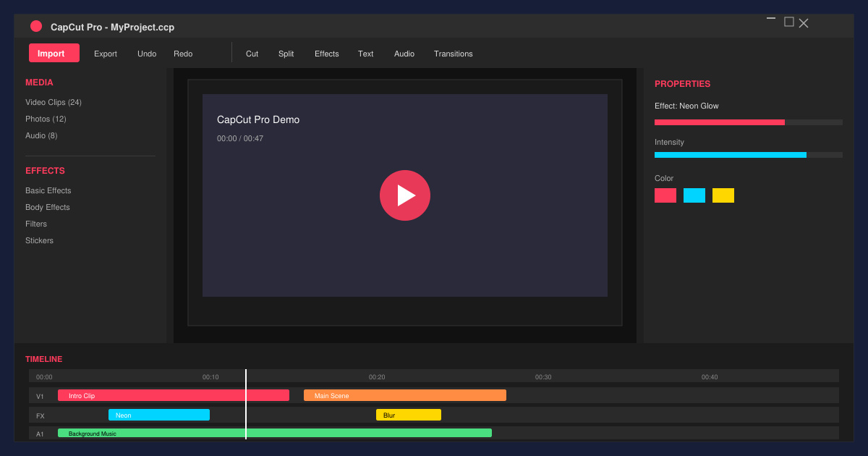This screenshot has height=456, width=868.
Task: Undo the last action
Action: (x=147, y=54)
